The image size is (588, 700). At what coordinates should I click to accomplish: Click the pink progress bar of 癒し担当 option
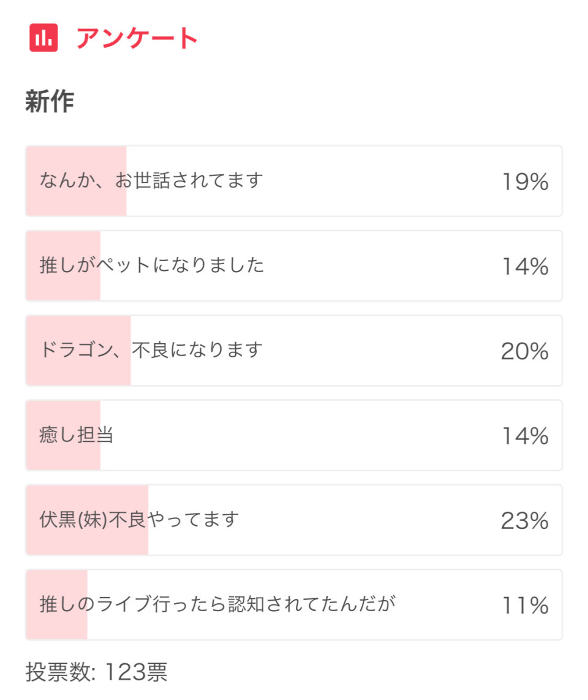(63, 435)
